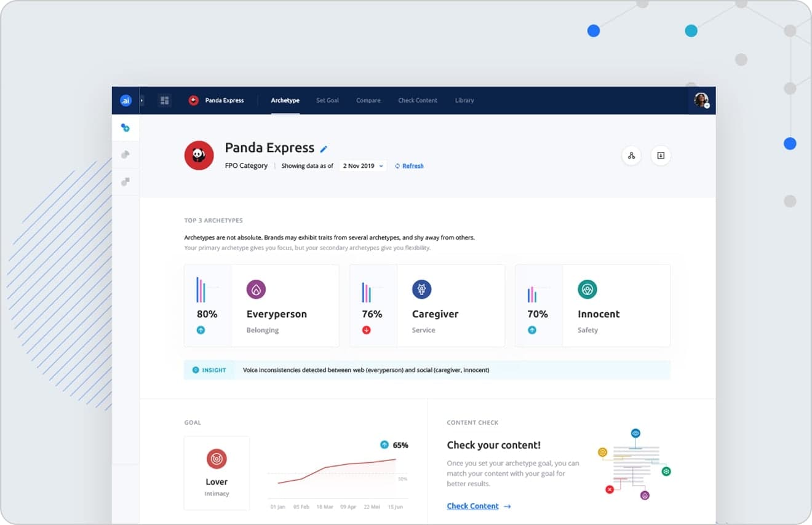Open the 2 Nov 2019 date dropdown

[x=363, y=166]
